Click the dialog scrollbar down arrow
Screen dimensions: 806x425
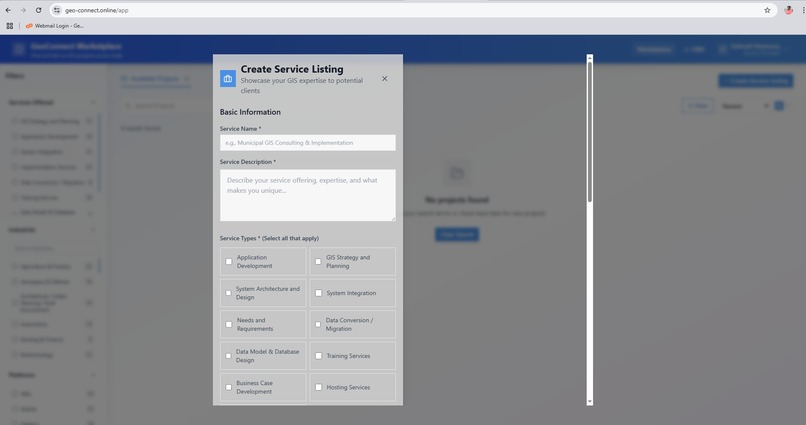tap(590, 401)
